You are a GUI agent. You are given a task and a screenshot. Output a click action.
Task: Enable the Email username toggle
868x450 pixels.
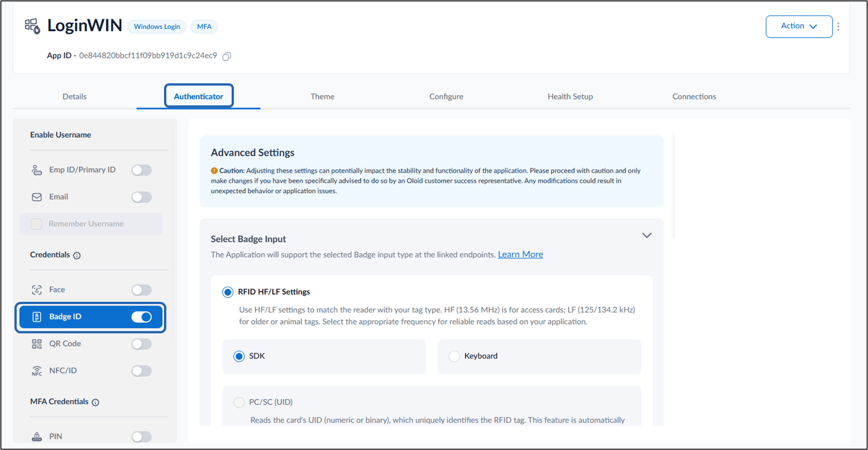click(x=142, y=197)
